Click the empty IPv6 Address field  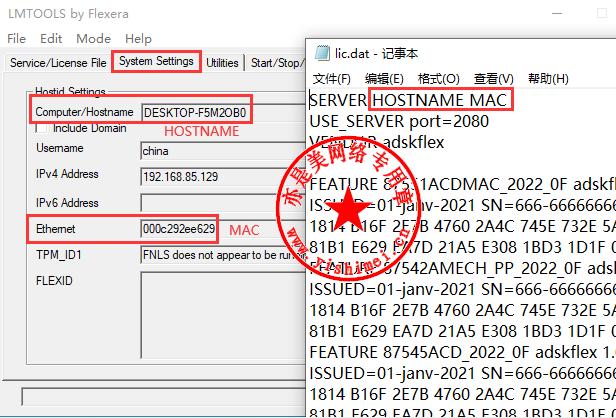coord(223,203)
